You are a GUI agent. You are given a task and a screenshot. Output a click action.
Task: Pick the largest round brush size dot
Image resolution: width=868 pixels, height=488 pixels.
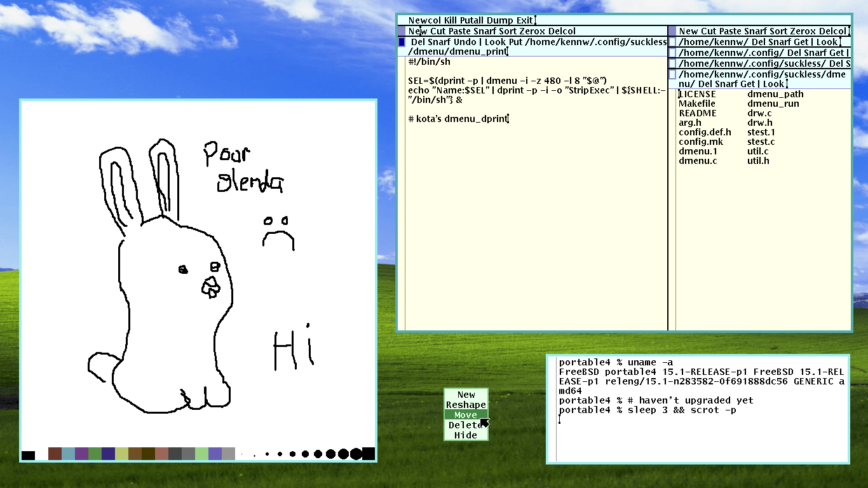coord(356,454)
